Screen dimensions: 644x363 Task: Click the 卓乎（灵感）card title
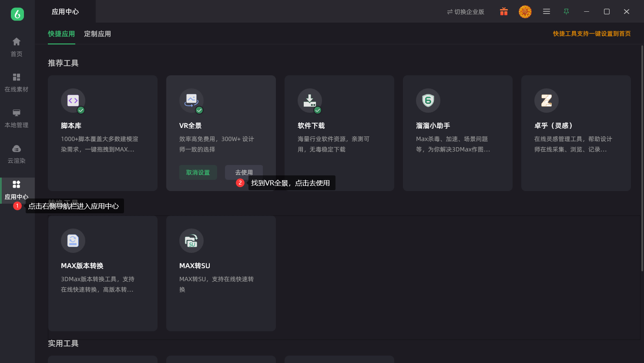click(x=553, y=126)
